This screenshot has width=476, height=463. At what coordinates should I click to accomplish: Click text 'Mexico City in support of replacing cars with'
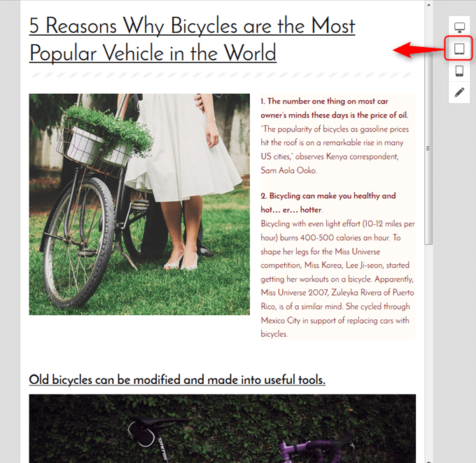[335, 321]
